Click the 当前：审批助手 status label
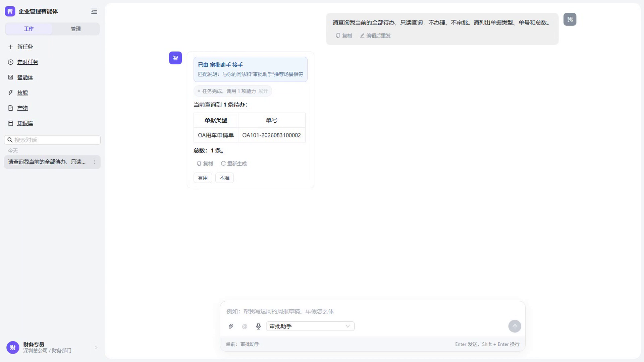This screenshot has width=644, height=362. [x=243, y=344]
